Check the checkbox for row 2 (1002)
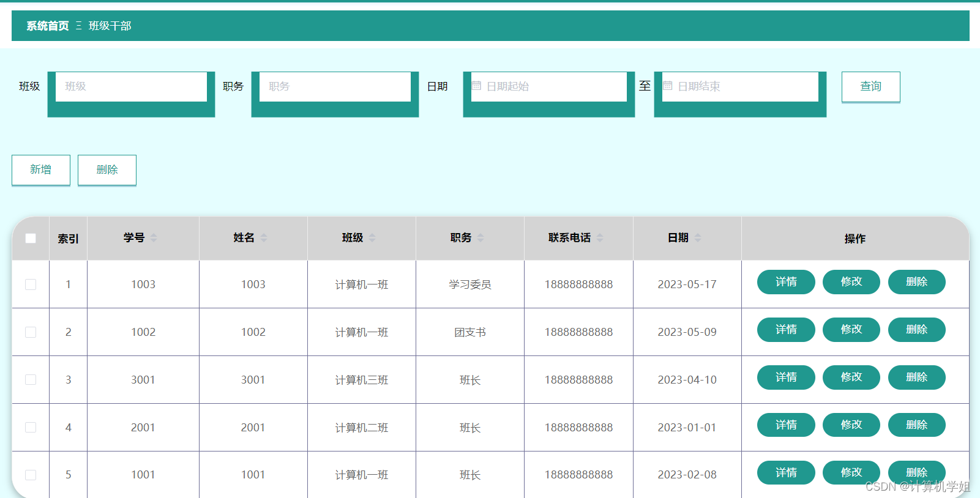The width and height of the screenshot is (980, 498). pyautogui.click(x=31, y=332)
